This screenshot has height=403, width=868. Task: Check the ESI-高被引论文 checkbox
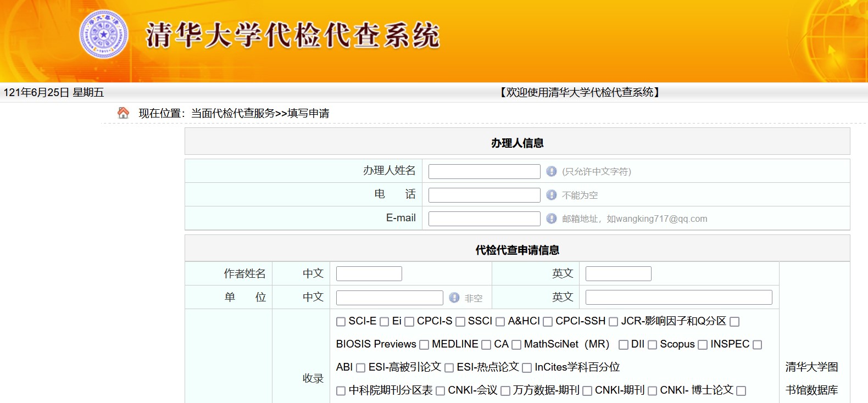pyautogui.click(x=360, y=368)
